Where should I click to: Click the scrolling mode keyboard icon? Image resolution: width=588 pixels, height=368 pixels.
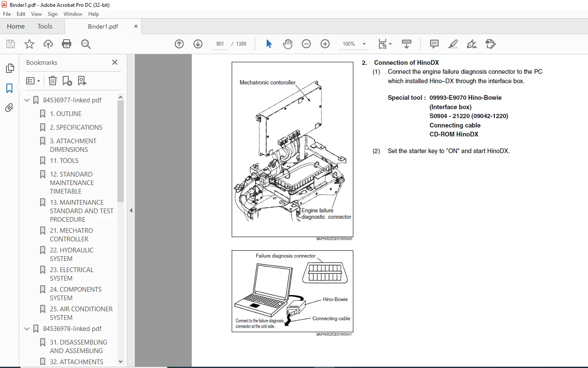coord(407,44)
